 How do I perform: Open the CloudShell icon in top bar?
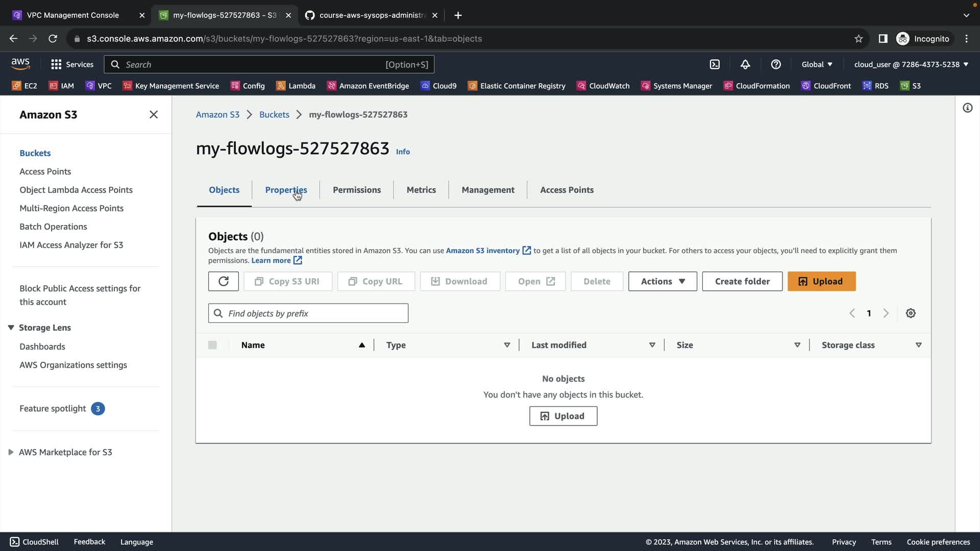pos(715,64)
